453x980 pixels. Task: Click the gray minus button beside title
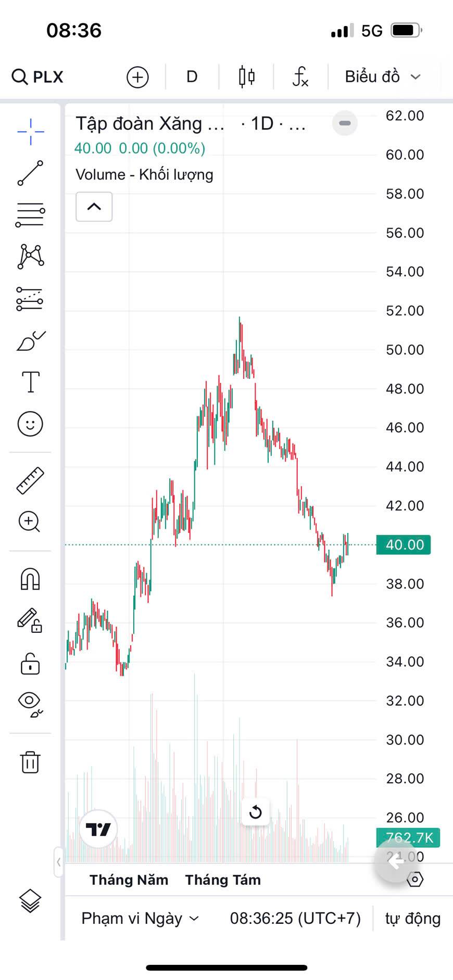pos(345,123)
